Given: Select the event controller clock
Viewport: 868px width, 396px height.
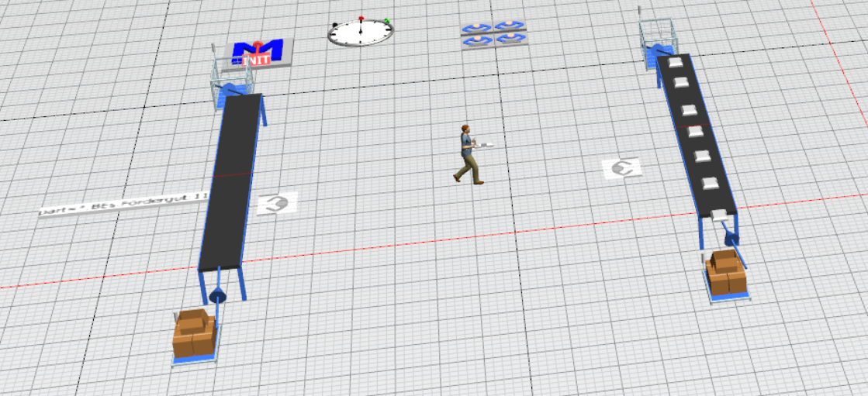Looking at the screenshot, I should pos(360,33).
